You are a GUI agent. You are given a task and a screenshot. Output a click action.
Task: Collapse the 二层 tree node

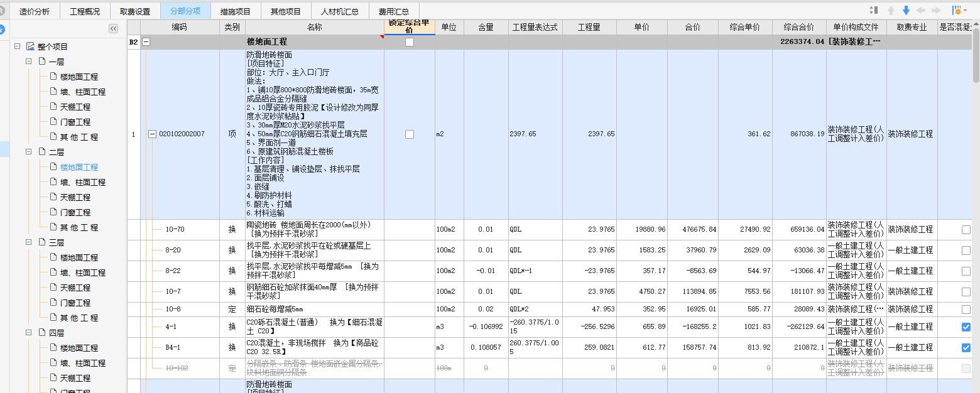point(28,152)
